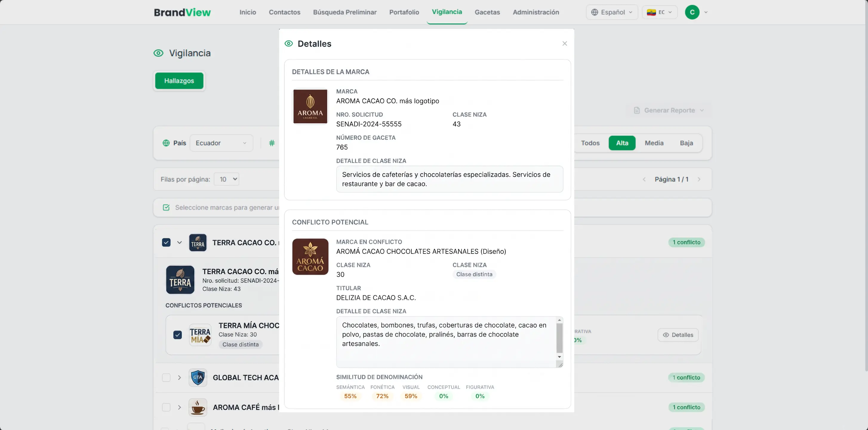The image size is (868, 430).
Task: Open the Portafolio menu
Action: (x=404, y=12)
